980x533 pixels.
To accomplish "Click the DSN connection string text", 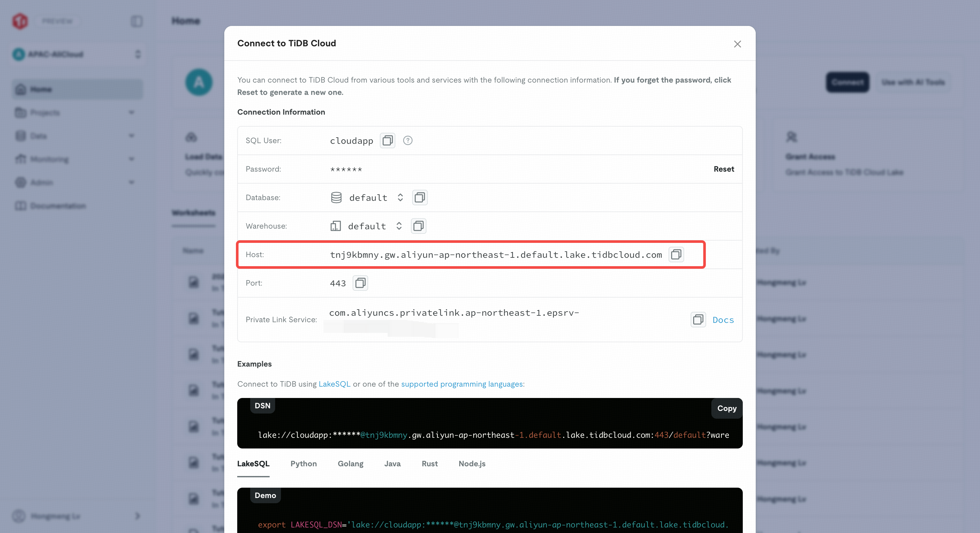I will coord(494,435).
